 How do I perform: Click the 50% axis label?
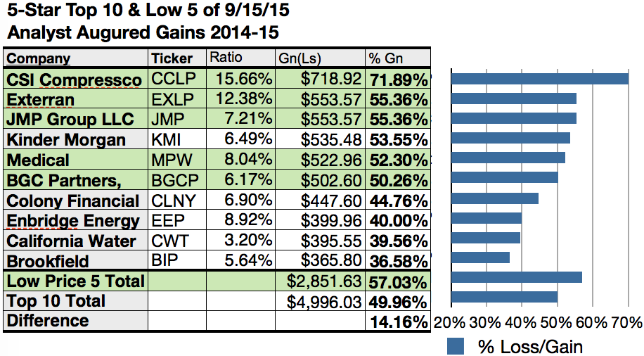[x=555, y=323]
